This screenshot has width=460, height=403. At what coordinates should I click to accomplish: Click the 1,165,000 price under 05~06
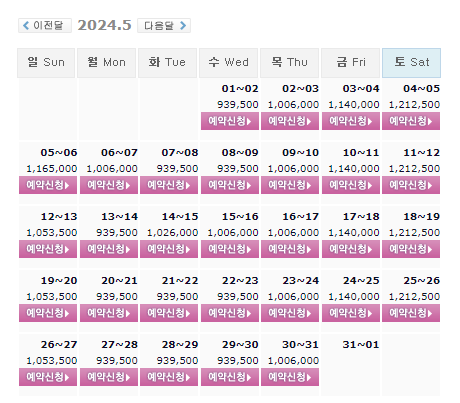click(52, 169)
